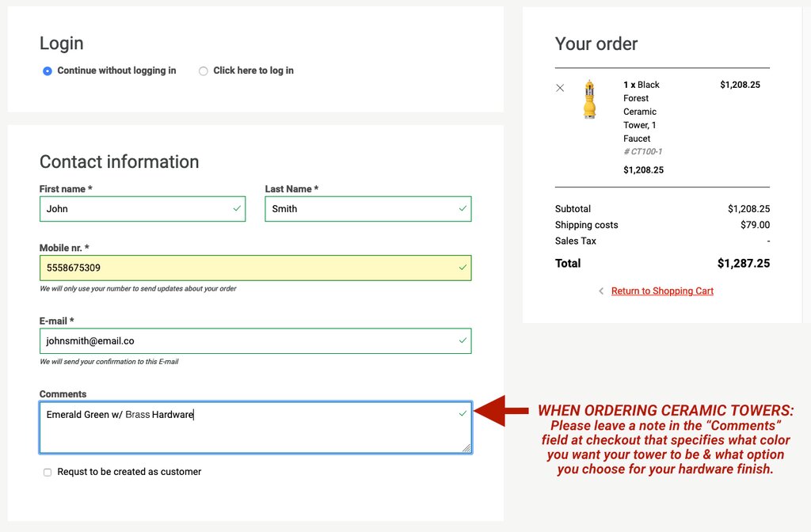Click the checkmark icon in Comments box
811x532 pixels.
(463, 413)
